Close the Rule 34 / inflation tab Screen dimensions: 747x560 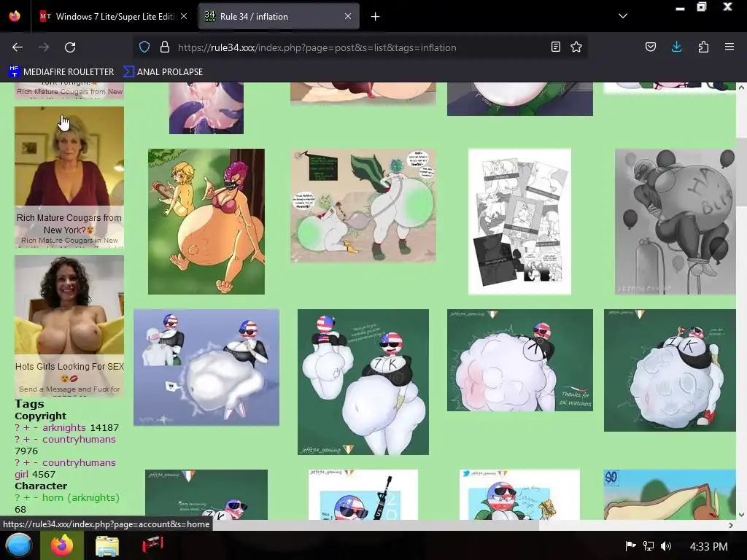point(348,16)
